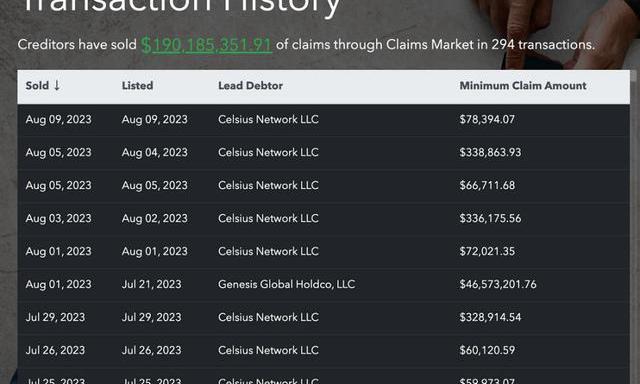640x384 pixels.
Task: Open the Jul 26, 2023 transaction row
Action: pos(323,351)
